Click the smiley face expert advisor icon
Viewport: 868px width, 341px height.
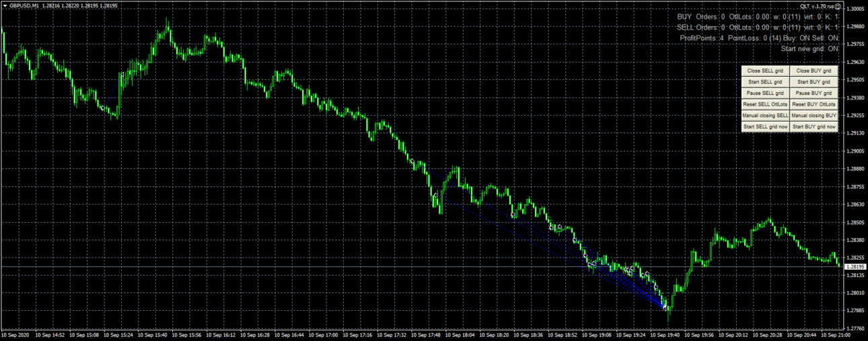click(x=836, y=5)
